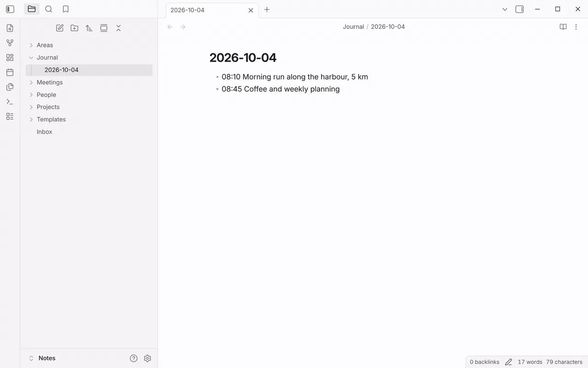Screen dimensions: 588x368
Task: Click the note title heading 2026-10-04
Action: [243, 57]
